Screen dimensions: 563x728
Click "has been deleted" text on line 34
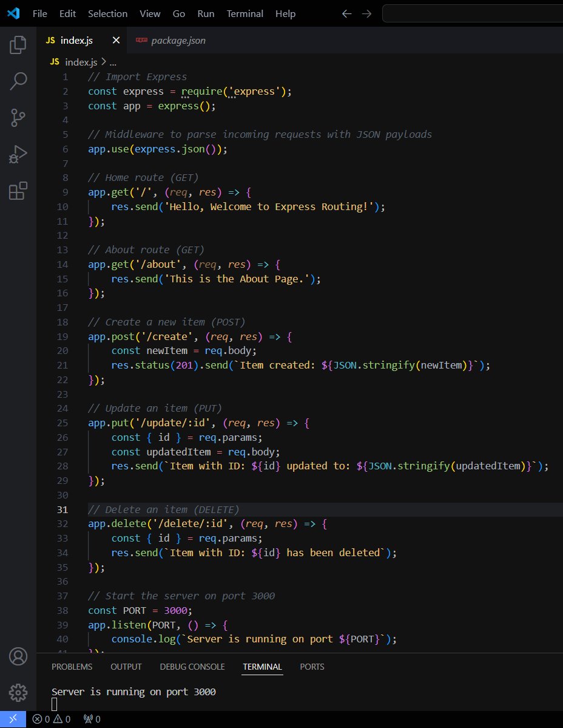point(333,553)
